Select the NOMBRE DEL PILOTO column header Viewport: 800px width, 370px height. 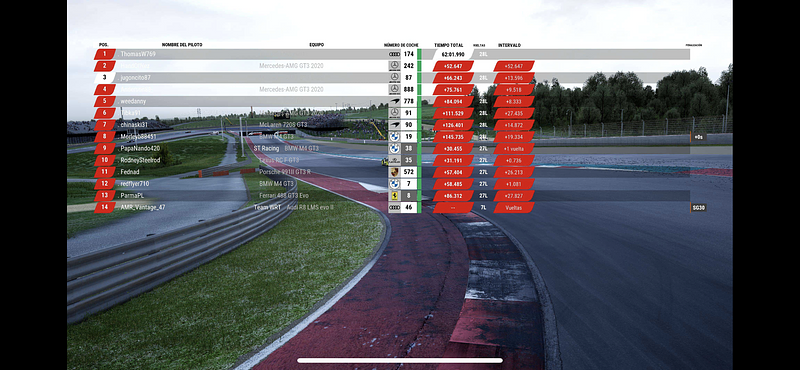182,45
